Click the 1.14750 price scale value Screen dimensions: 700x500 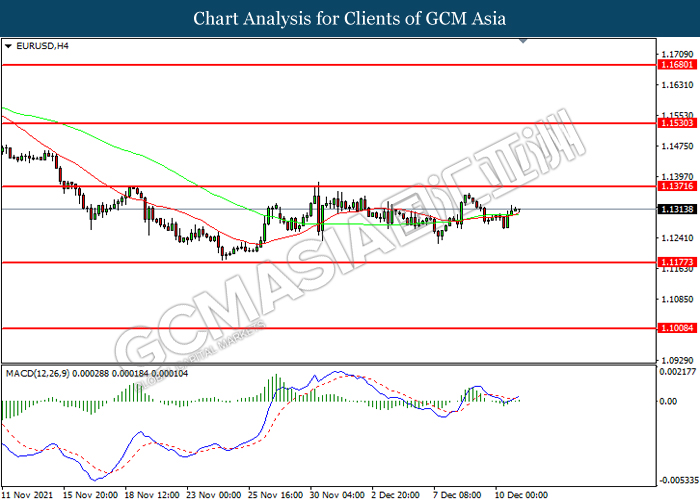[677, 146]
